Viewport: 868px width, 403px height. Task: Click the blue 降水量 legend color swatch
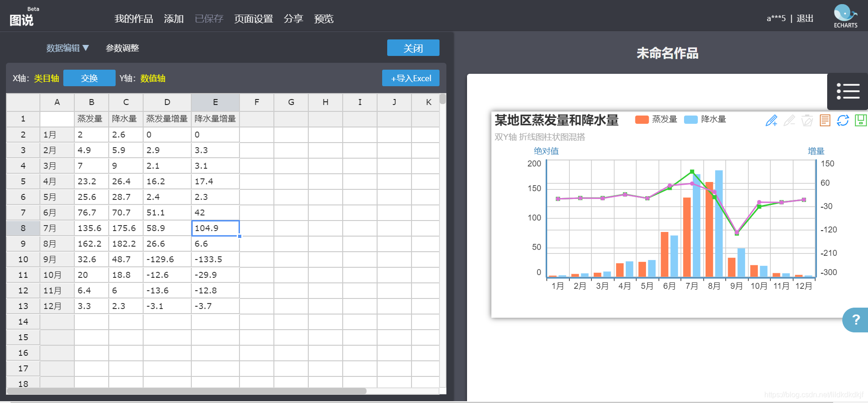click(x=691, y=120)
